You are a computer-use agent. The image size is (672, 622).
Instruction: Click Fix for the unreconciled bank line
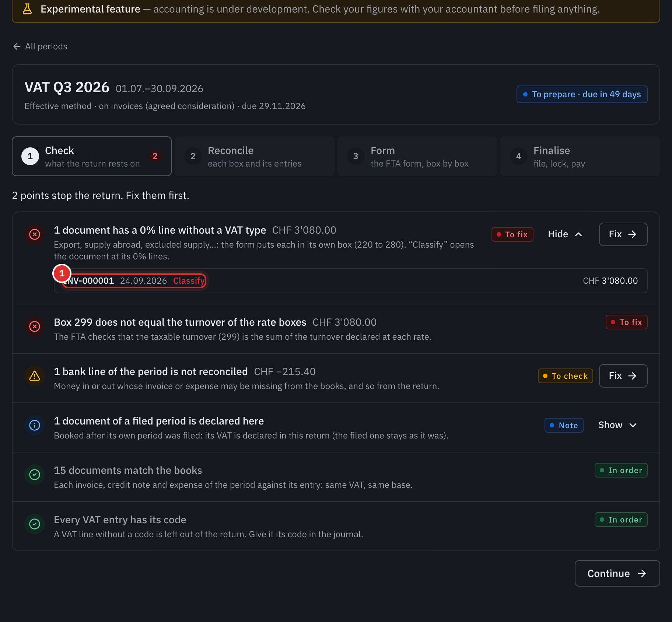[x=623, y=376]
